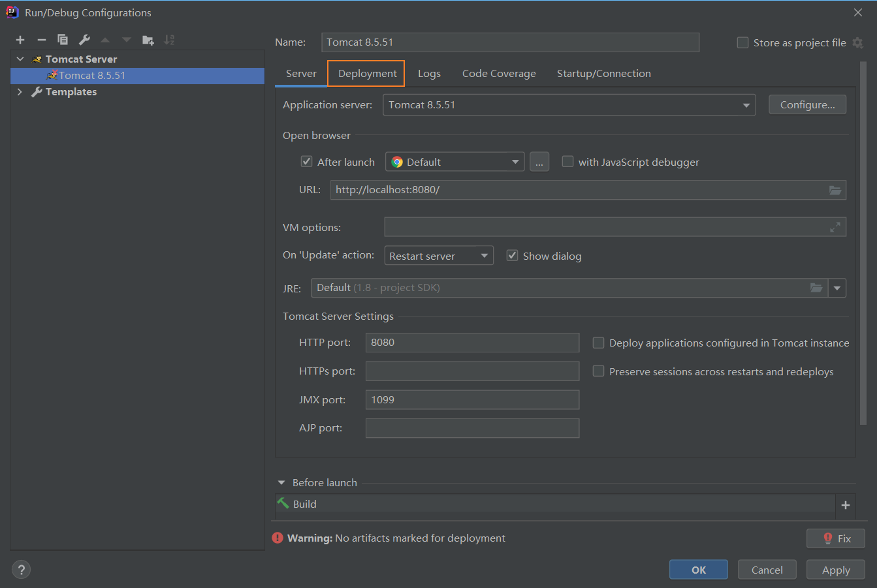Remove selected configuration with minus icon
Screen dimensions: 877x588
41,40
